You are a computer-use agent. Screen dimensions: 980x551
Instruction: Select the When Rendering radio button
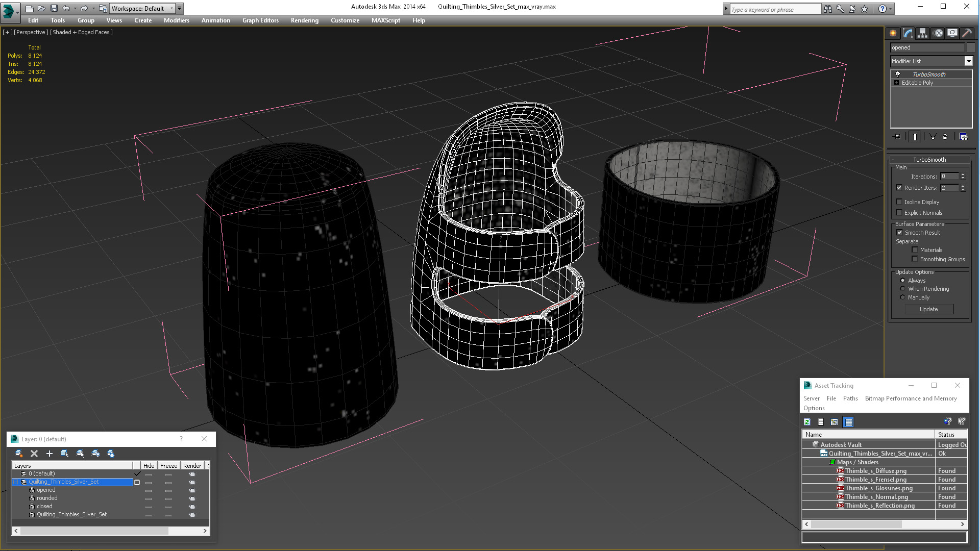coord(902,289)
